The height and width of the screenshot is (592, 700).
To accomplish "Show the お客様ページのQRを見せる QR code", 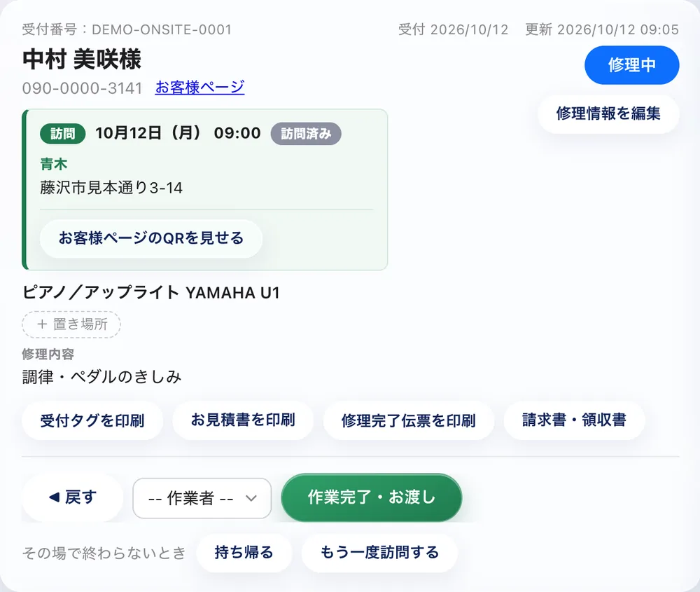I will (x=151, y=238).
